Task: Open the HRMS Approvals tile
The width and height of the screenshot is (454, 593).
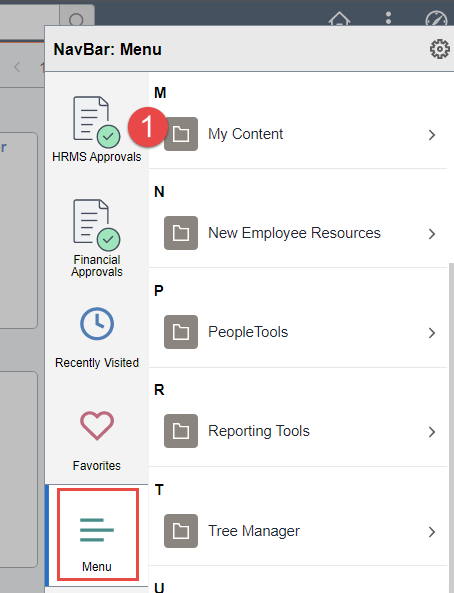Action: tap(96, 129)
